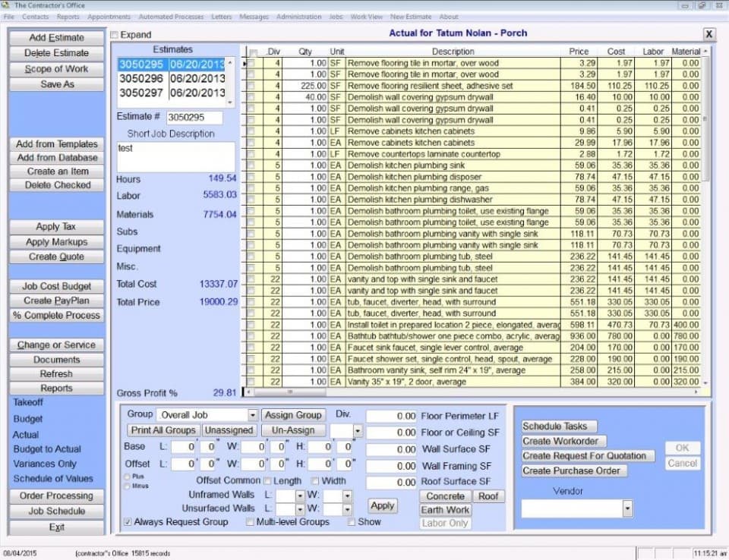Open the Work View menu
729x560 pixels.
pyautogui.click(x=366, y=17)
